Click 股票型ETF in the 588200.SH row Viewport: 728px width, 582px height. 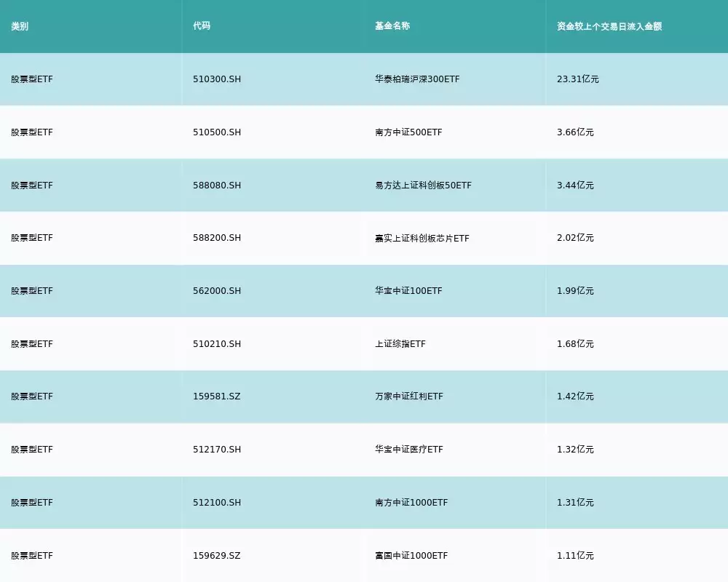(x=32, y=238)
